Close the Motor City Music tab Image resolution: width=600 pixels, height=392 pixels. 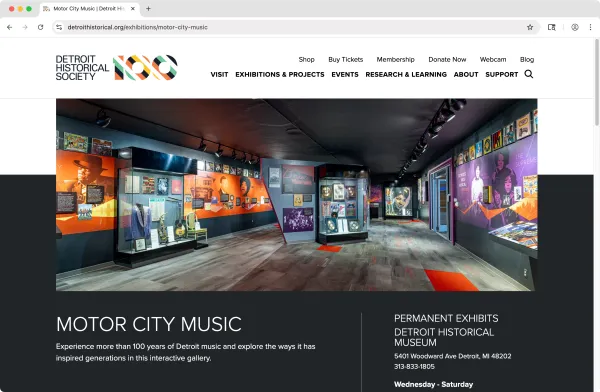tap(133, 8)
